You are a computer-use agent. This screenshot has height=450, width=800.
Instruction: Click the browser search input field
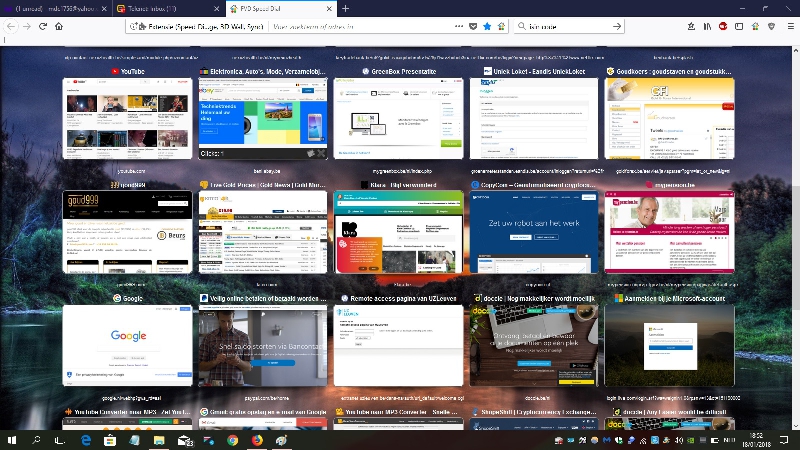(565, 26)
